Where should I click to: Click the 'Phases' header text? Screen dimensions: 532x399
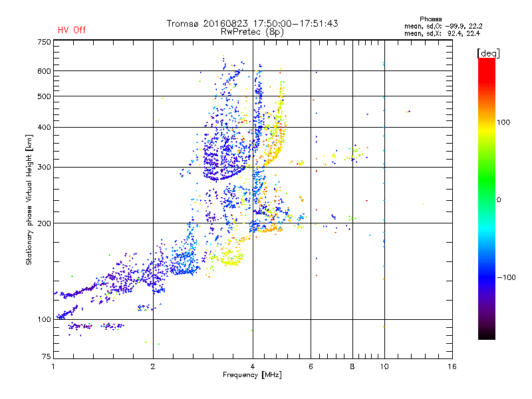pyautogui.click(x=430, y=19)
